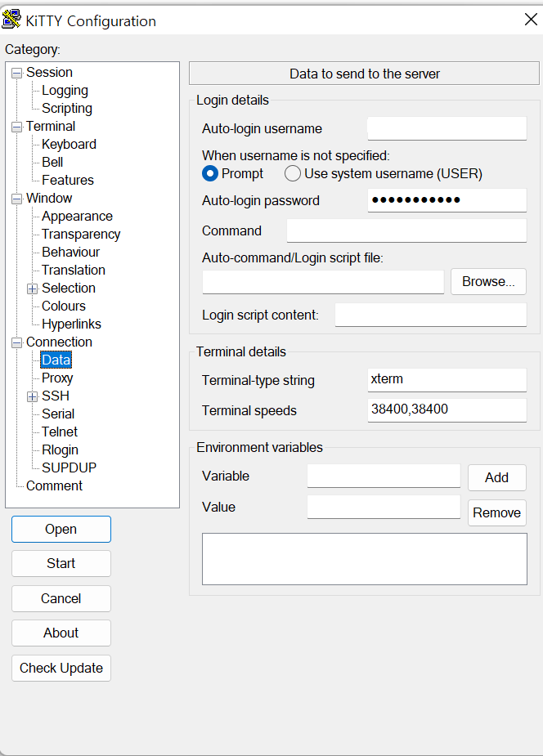This screenshot has width=543, height=756.
Task: Focus the Auto-login username field
Action: [x=447, y=129]
